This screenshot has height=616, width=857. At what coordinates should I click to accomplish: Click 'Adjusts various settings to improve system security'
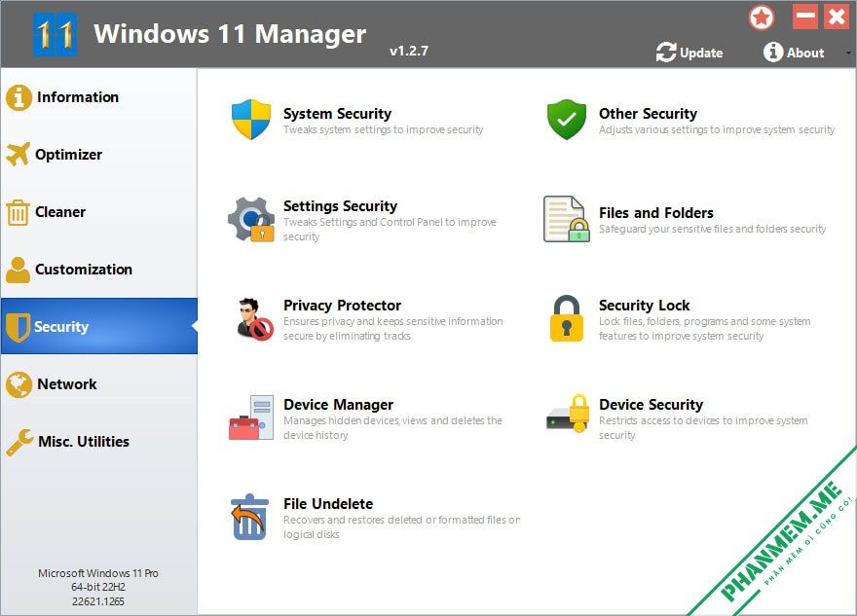[717, 130]
